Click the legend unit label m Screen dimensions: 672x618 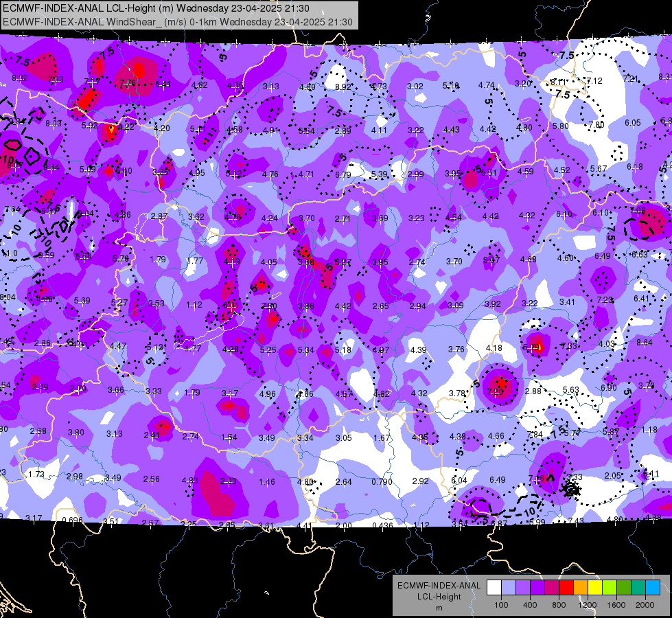[x=439, y=608]
